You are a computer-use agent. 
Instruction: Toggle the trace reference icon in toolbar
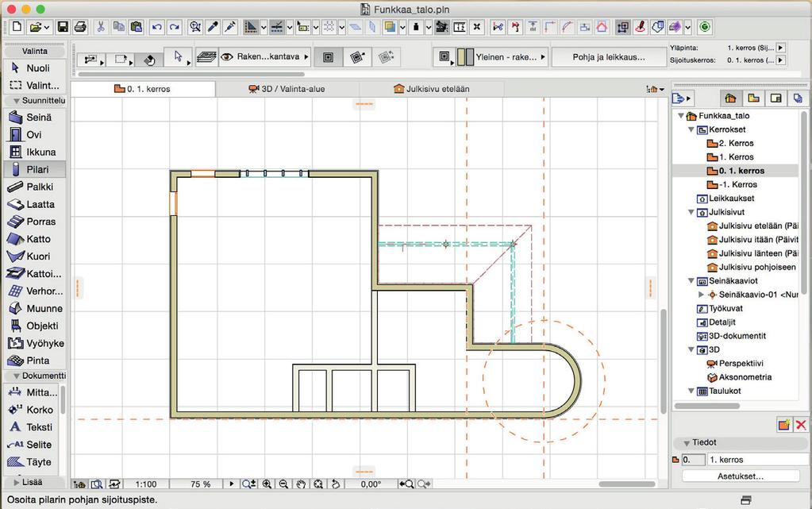tap(390, 27)
